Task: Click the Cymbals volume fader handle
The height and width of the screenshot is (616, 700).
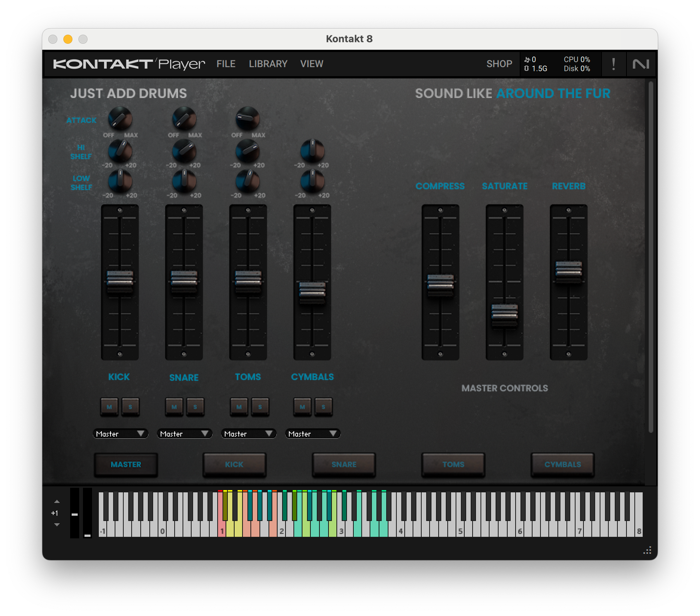Action: point(312,292)
